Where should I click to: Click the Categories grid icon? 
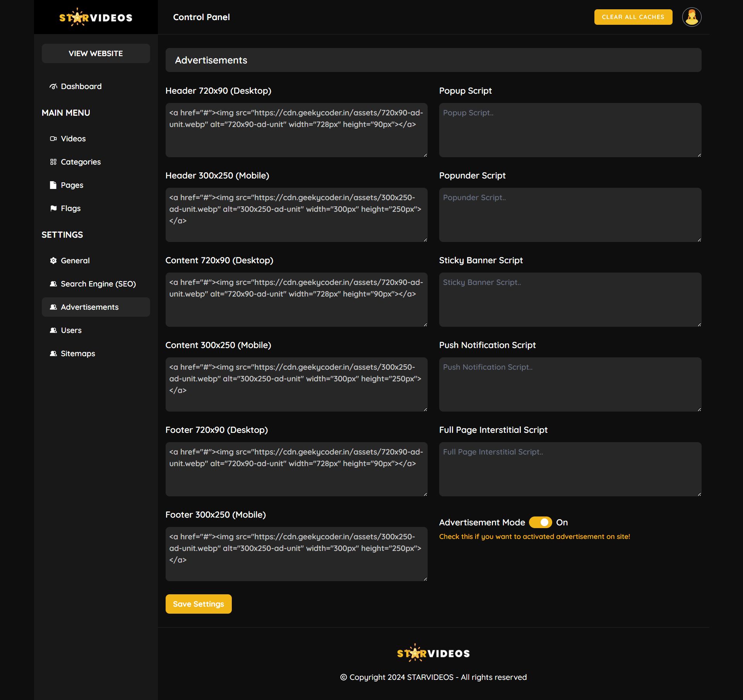[53, 162]
